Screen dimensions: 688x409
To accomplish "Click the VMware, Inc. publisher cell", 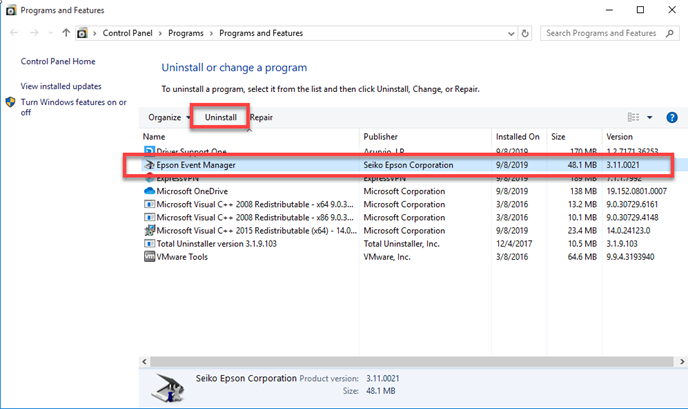I will (387, 257).
